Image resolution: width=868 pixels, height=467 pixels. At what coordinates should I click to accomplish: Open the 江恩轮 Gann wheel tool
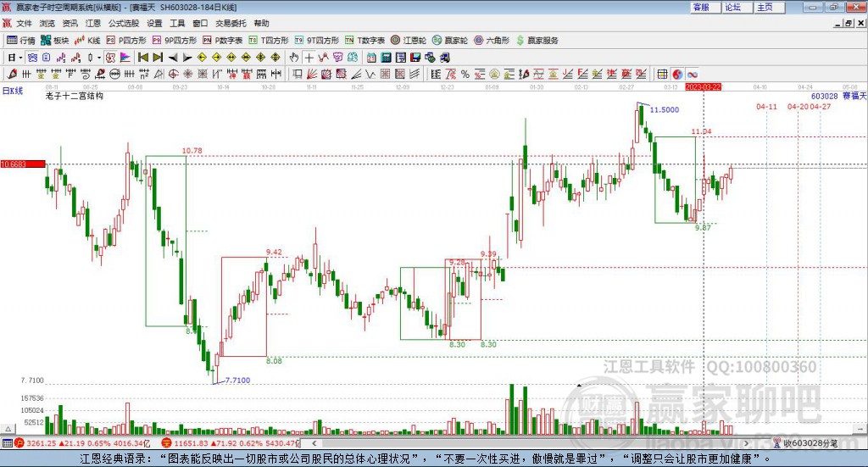coord(409,41)
